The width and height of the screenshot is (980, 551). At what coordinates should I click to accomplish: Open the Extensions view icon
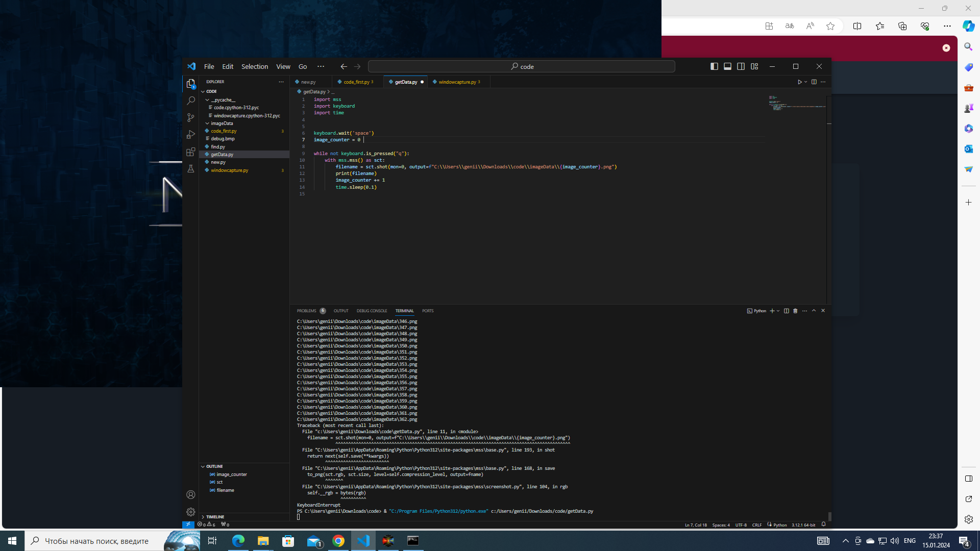coord(191,152)
